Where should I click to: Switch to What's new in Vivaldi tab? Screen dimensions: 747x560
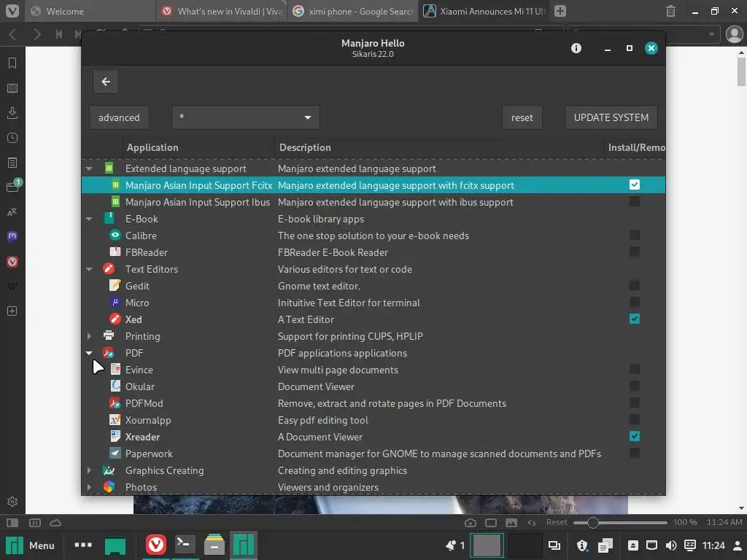click(221, 11)
